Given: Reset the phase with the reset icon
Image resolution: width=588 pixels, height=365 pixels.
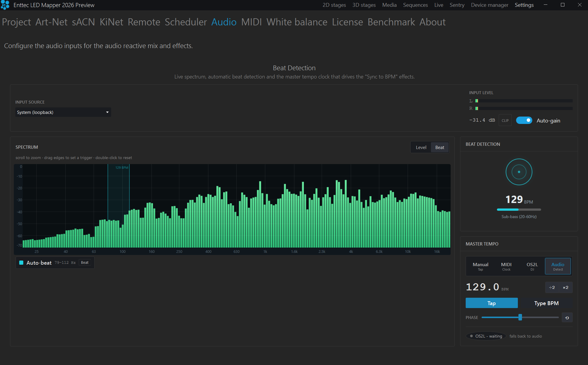Looking at the screenshot, I should pyautogui.click(x=567, y=318).
